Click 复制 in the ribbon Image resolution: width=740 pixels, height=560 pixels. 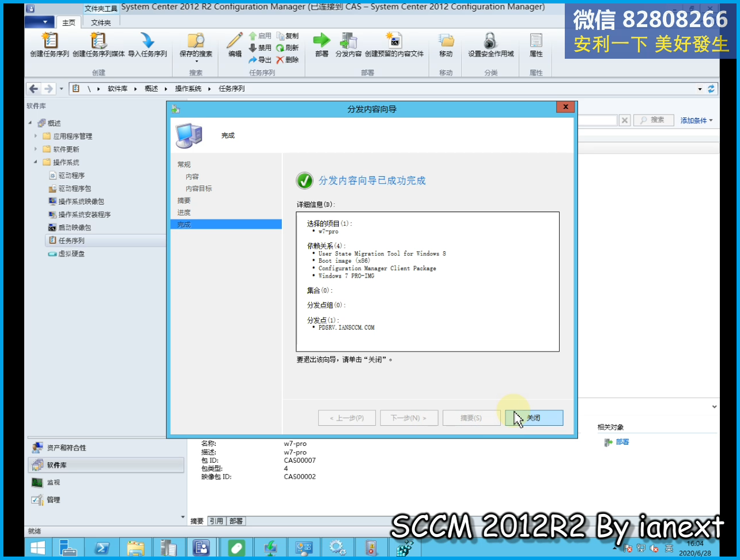(287, 36)
